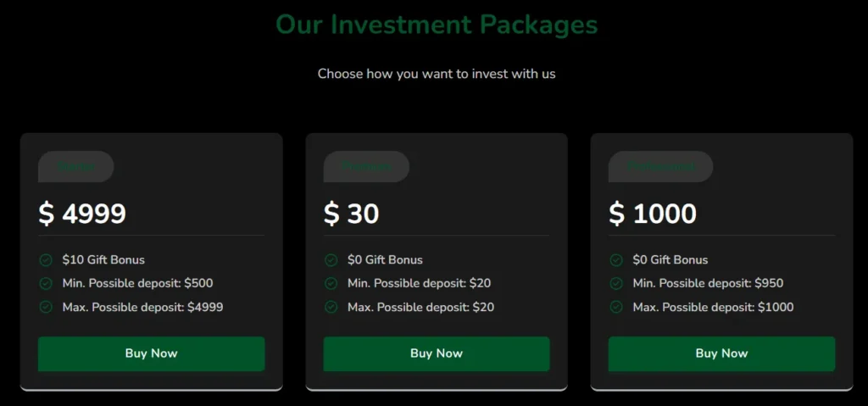Click the $ 30 price text
868x406 pixels.
[351, 214]
